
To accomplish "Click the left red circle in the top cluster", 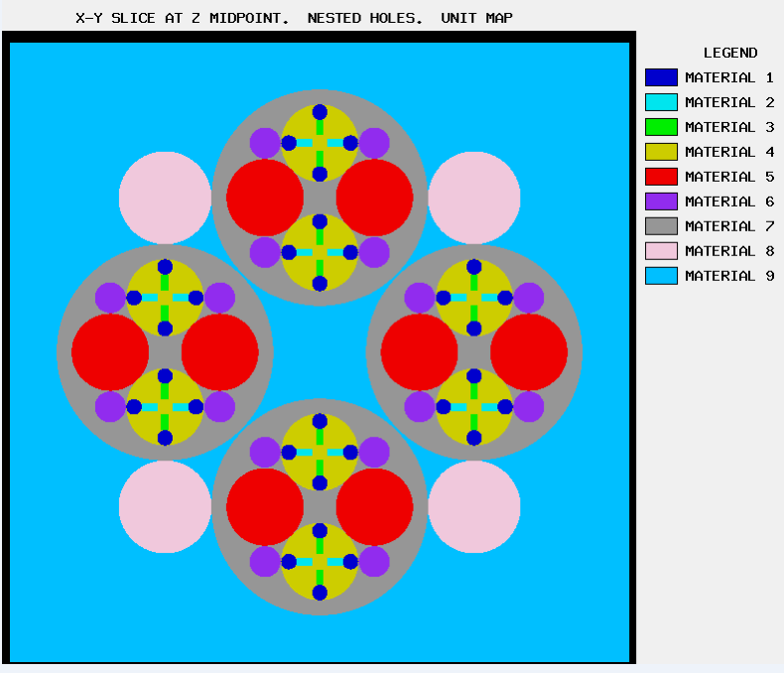I will 265,198.
